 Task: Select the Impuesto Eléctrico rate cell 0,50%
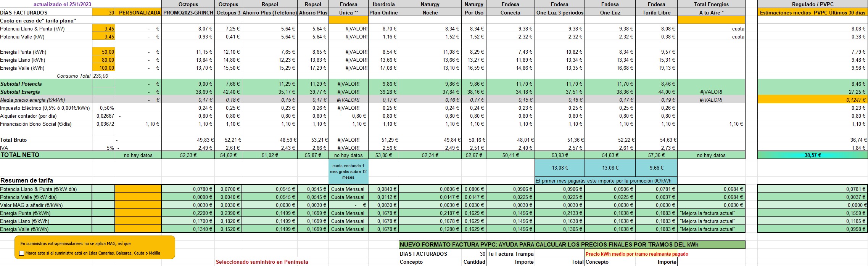(x=103, y=108)
